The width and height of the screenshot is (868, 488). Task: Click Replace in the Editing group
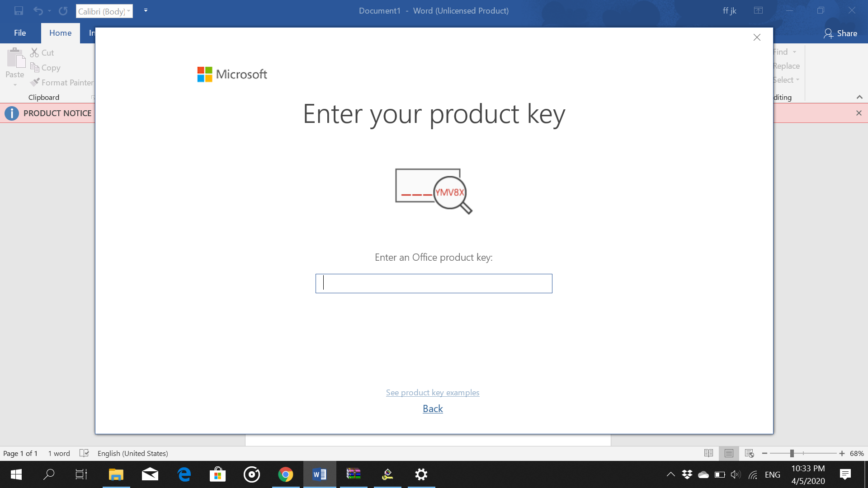pyautogui.click(x=787, y=66)
